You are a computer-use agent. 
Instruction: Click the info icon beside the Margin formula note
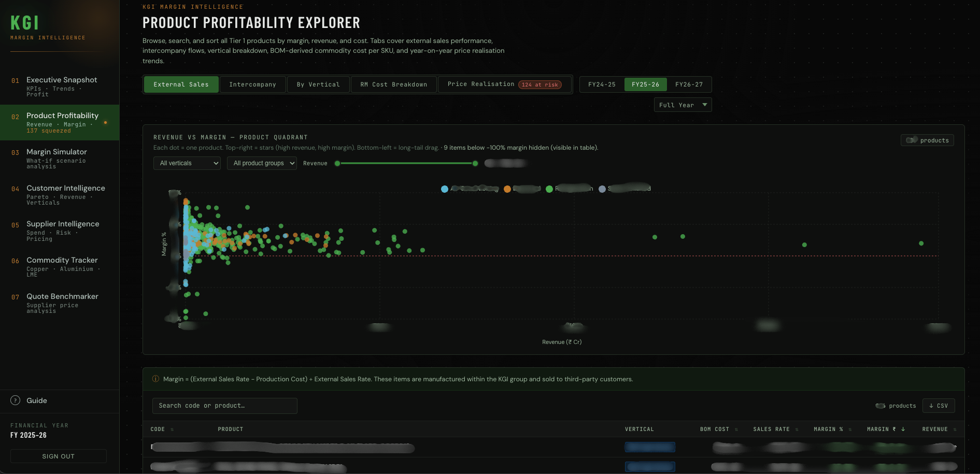tap(155, 379)
